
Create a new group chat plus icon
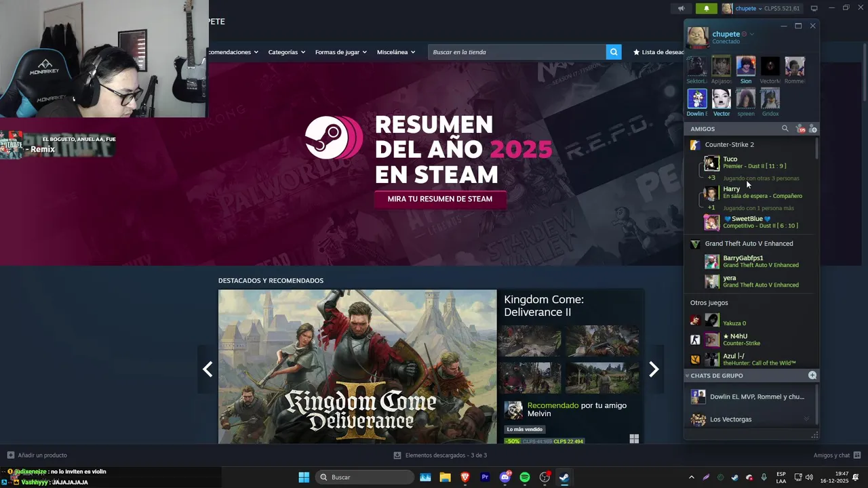(812, 375)
